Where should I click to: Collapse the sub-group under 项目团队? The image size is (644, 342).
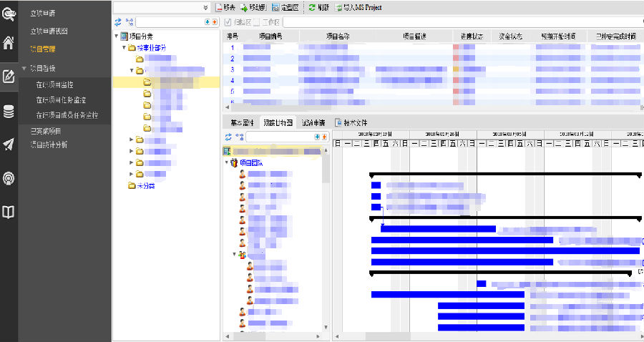point(235,255)
